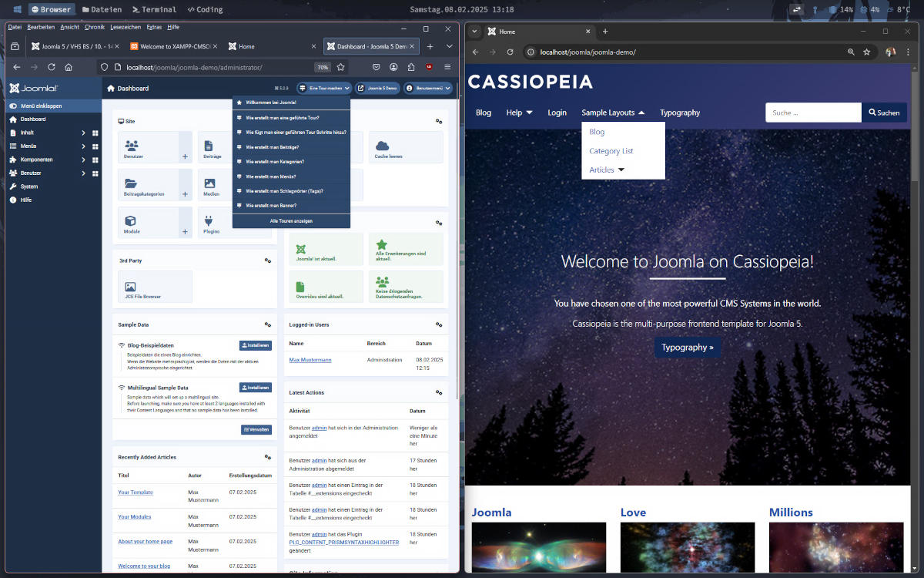Open Firefox Lesezeichen menu
Screen dimensions: 924x578
tap(125, 27)
